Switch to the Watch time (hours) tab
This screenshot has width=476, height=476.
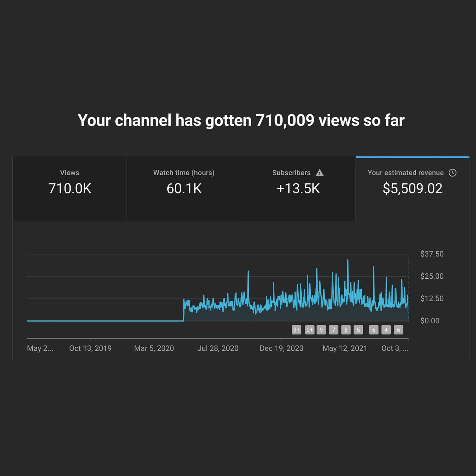point(183,189)
